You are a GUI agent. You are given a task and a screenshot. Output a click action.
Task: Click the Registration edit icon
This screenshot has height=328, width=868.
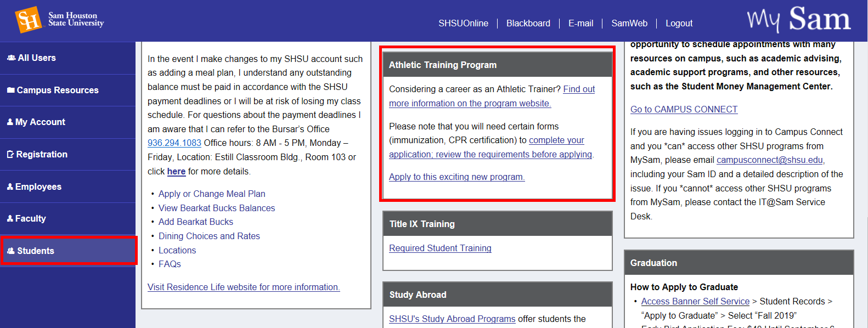point(10,155)
